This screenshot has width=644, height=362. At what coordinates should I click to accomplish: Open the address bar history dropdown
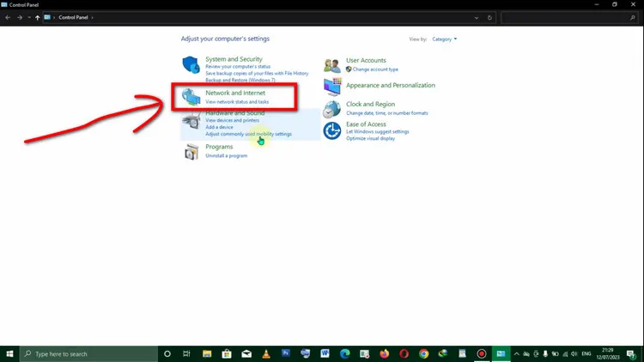point(477,18)
